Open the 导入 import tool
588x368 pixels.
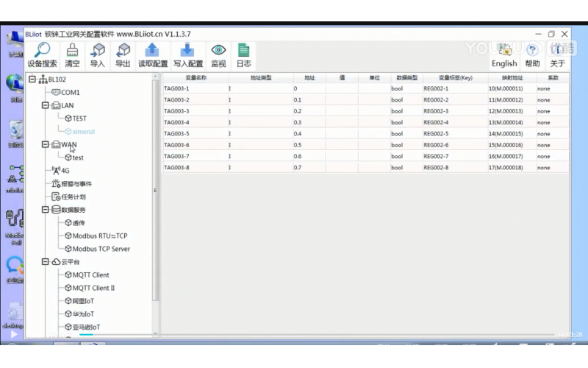(97, 50)
